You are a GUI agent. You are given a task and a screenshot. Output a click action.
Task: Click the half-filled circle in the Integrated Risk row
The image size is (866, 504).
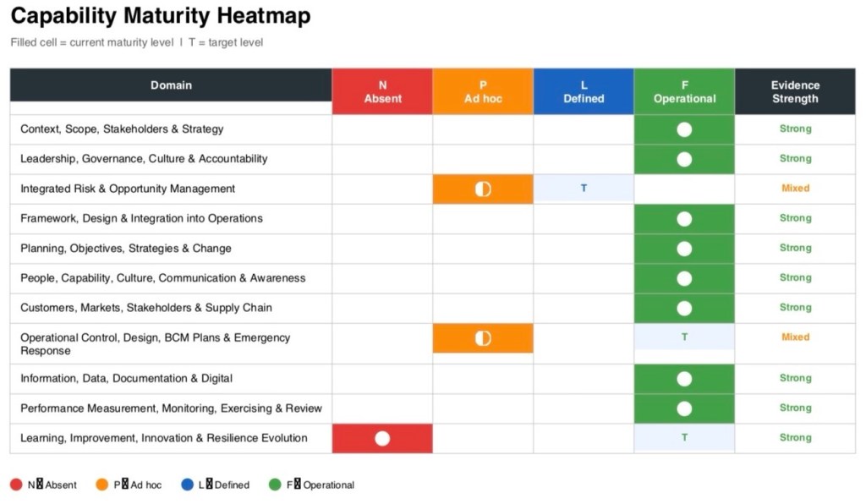pyautogui.click(x=483, y=189)
